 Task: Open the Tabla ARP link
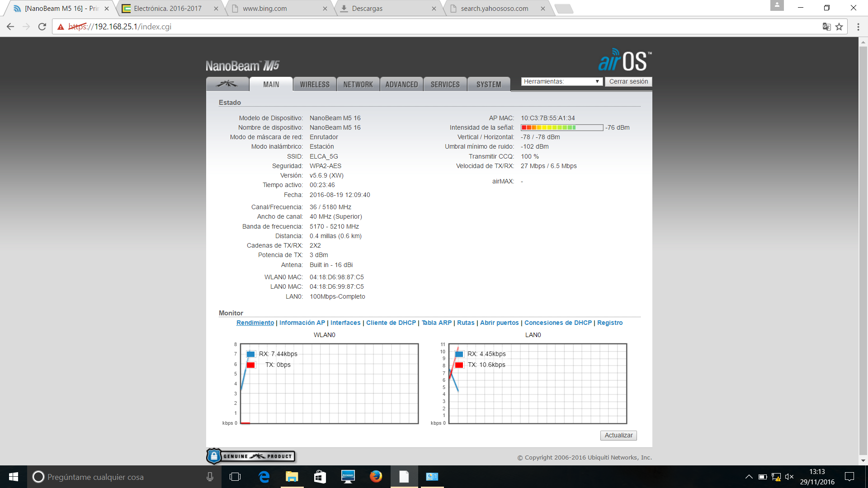point(437,323)
